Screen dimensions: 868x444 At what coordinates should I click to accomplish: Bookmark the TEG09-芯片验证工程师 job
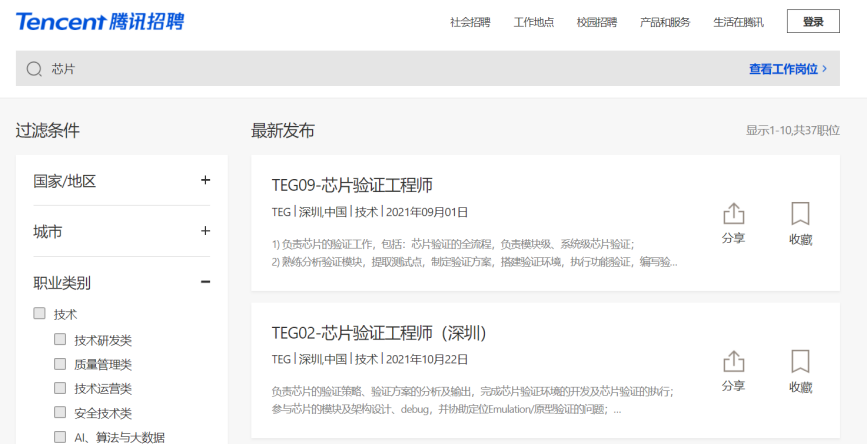(800, 223)
